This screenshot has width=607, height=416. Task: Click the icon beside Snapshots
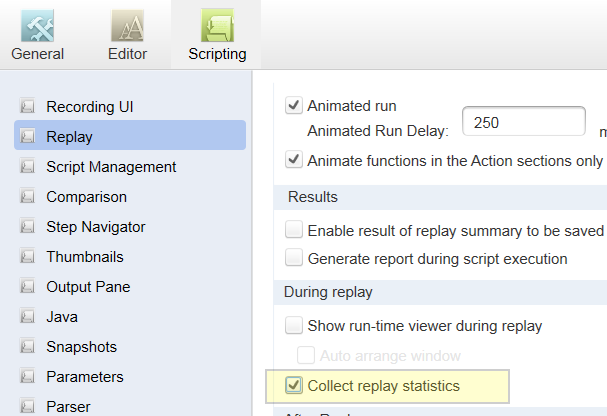pos(27,346)
